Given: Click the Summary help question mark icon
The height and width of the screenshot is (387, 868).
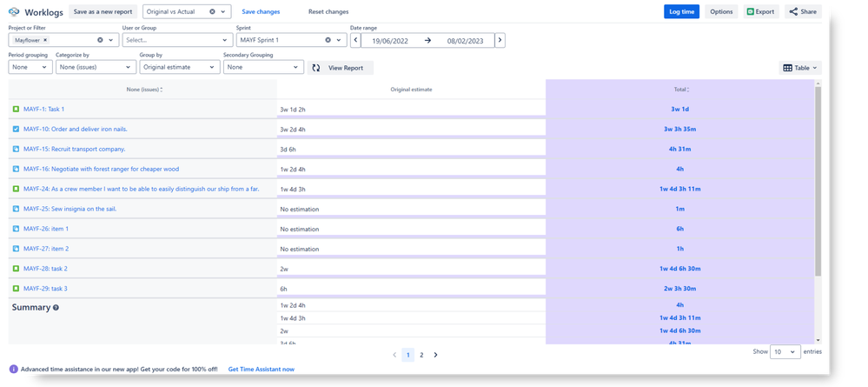Looking at the screenshot, I should coord(56,308).
